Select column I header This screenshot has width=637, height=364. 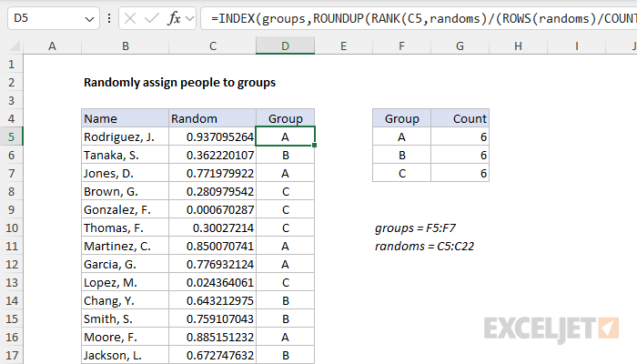coord(576,45)
